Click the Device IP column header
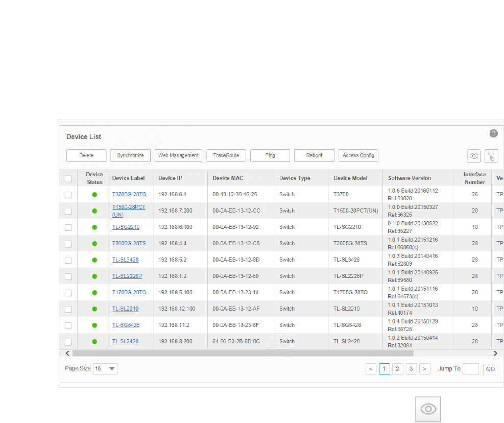The height and width of the screenshot is (423, 504). [x=170, y=178]
